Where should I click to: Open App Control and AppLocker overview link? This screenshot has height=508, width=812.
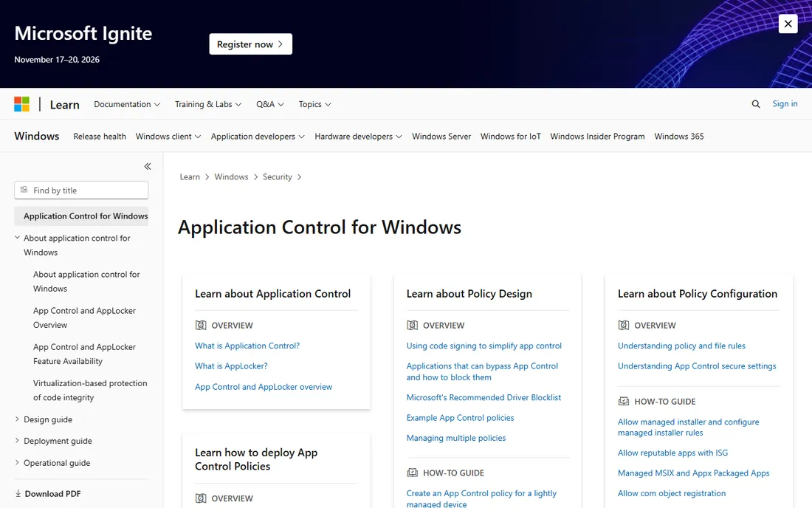pos(264,387)
